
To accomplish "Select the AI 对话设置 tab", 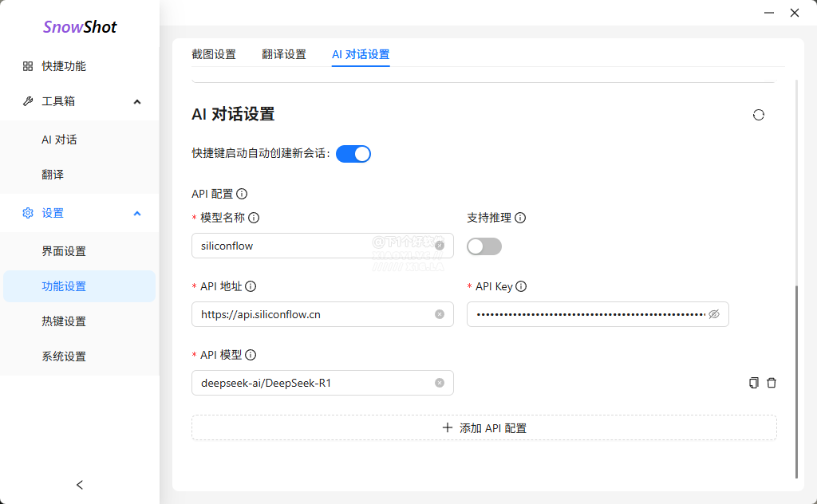I will pyautogui.click(x=361, y=54).
